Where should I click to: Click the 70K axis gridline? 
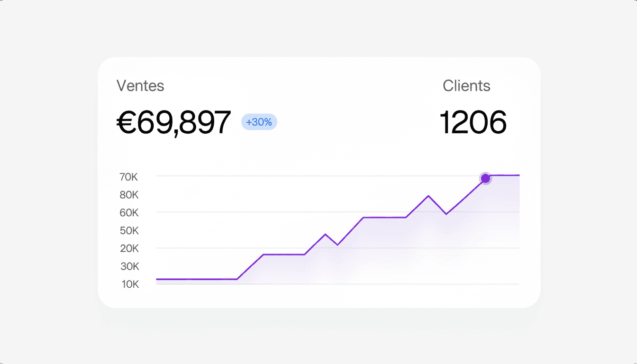tap(332, 177)
